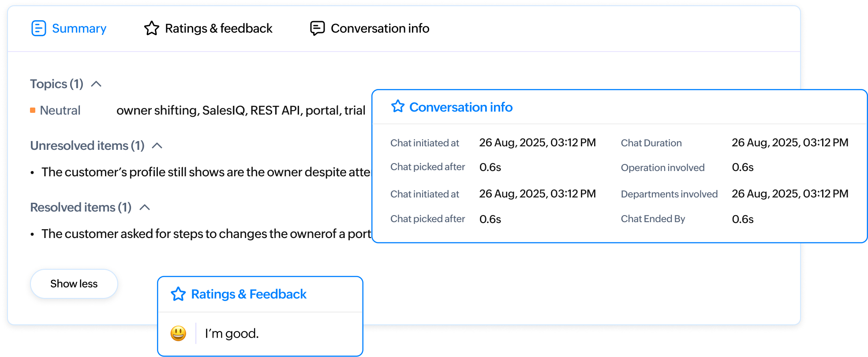Open the Summary tab
Image resolution: width=868 pixels, height=357 pixels.
point(79,28)
